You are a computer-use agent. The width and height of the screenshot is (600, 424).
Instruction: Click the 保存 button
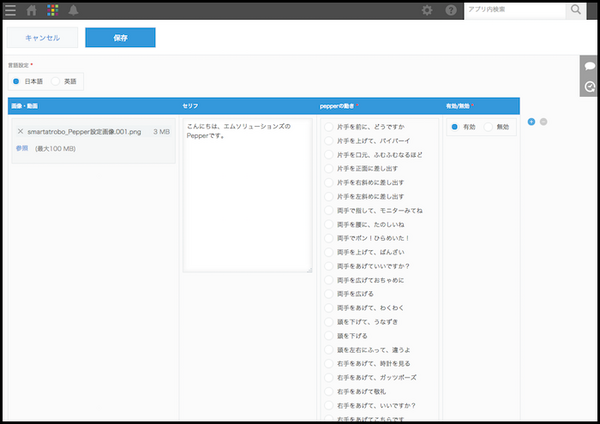point(120,38)
